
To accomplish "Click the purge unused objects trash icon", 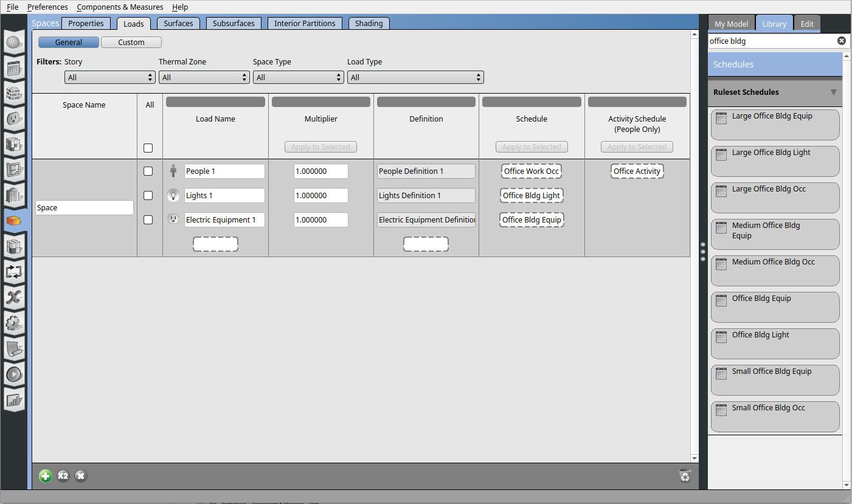I will 685,476.
